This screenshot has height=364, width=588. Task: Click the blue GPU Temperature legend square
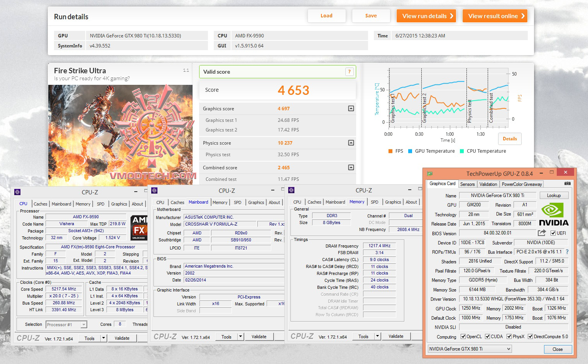tap(410, 151)
